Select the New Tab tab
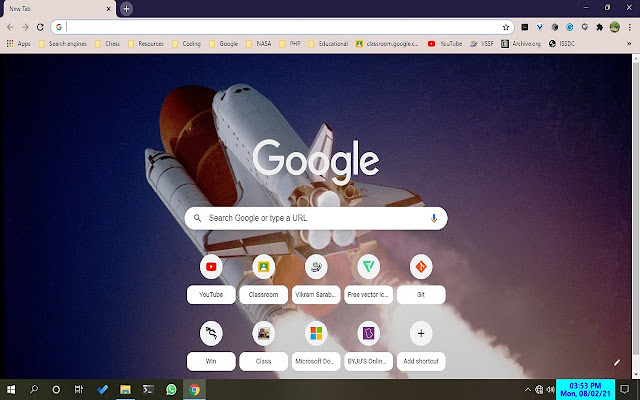 (x=59, y=9)
